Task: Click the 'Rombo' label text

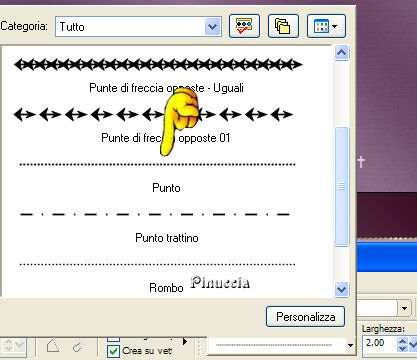Action: 166,288
